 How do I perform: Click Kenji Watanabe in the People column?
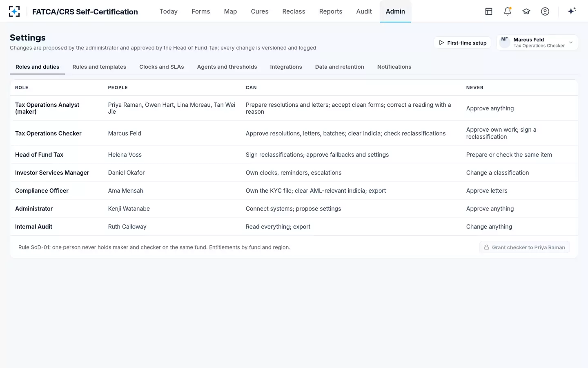129,209
